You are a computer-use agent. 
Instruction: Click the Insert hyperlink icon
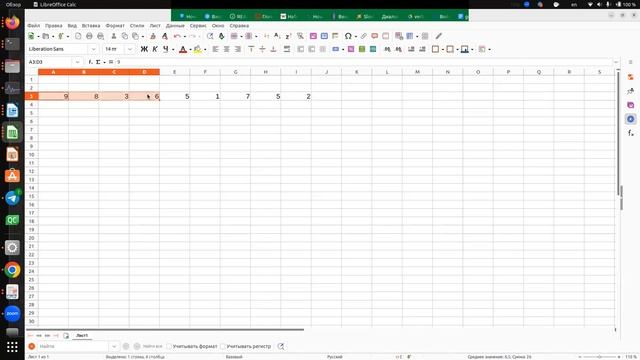363,36
